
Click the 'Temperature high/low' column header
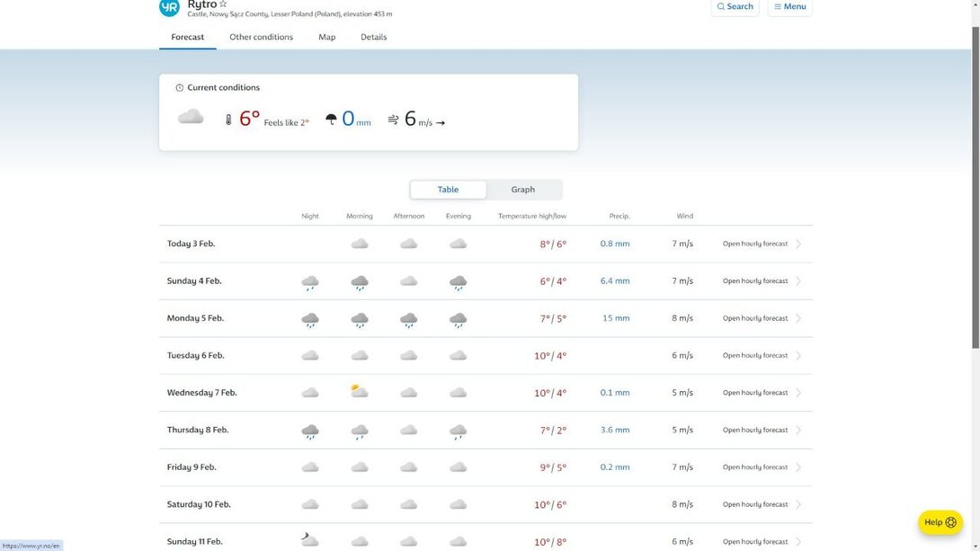[x=532, y=216]
